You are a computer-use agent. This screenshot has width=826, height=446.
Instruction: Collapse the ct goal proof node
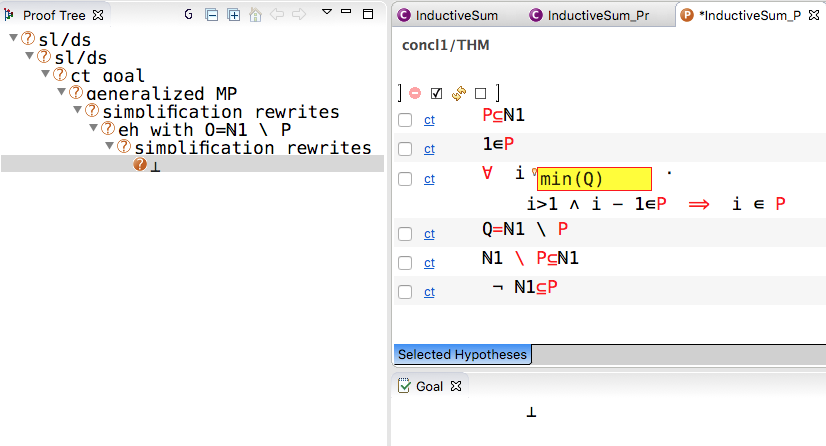pyautogui.click(x=45, y=75)
